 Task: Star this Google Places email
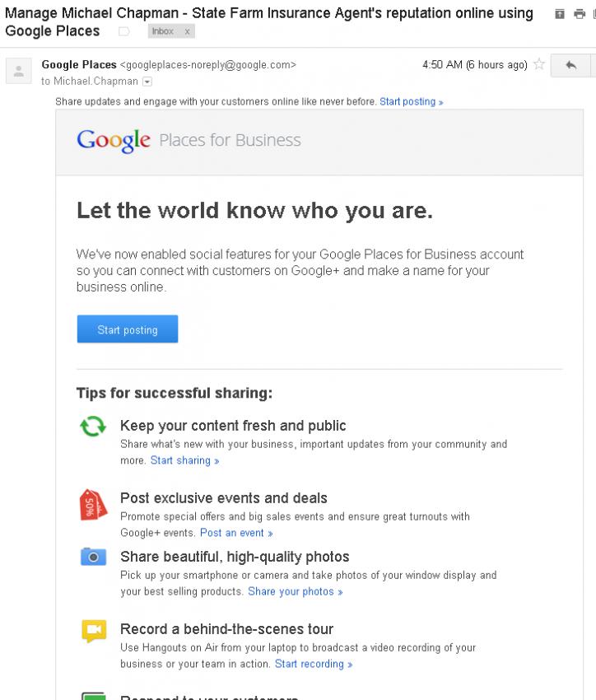(x=539, y=64)
